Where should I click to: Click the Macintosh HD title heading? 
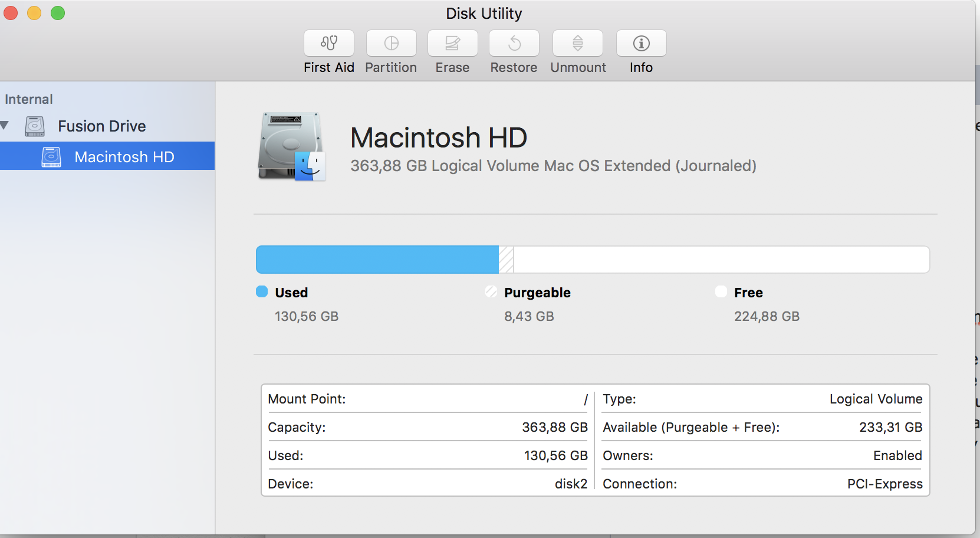tap(439, 137)
